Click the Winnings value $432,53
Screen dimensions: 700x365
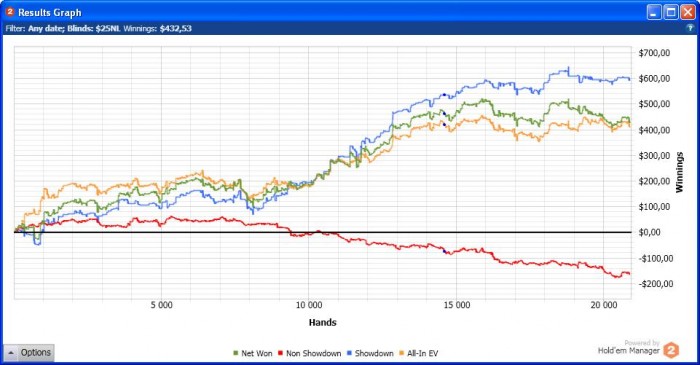[x=176, y=28]
